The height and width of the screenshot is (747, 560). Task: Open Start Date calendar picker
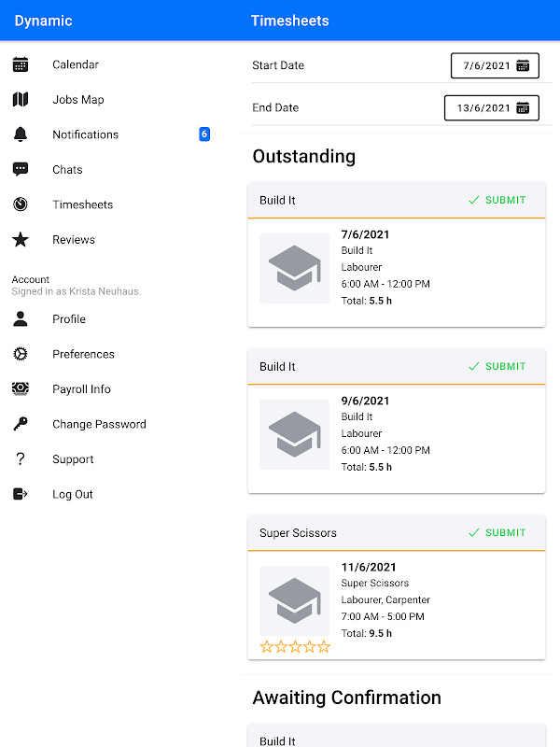tap(523, 65)
